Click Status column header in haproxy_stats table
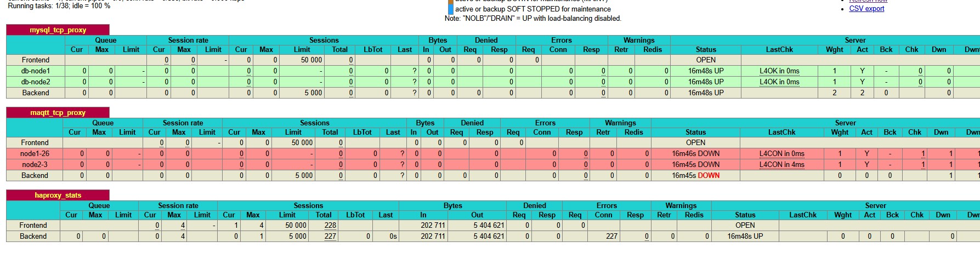 click(745, 215)
